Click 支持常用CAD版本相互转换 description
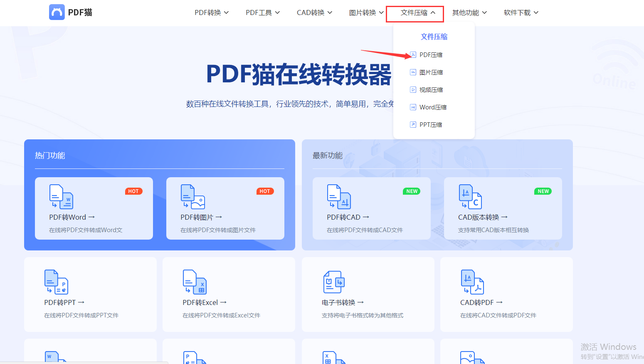The height and width of the screenshot is (364, 644). 493,230
